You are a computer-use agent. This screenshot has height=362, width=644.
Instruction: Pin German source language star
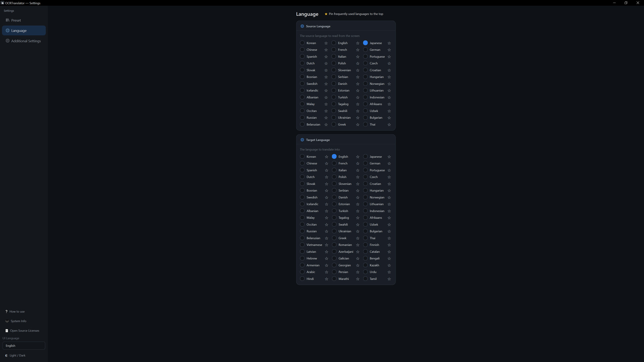(x=389, y=50)
